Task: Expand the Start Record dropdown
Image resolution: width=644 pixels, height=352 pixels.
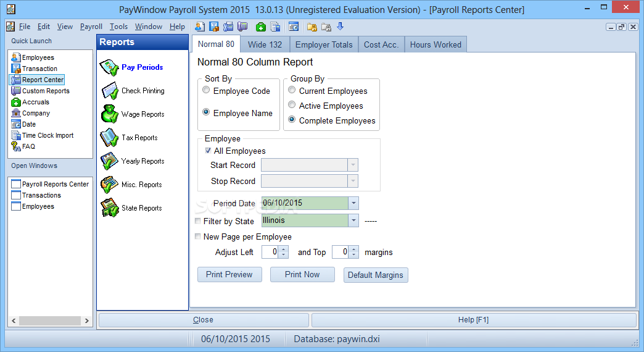Action: click(353, 165)
